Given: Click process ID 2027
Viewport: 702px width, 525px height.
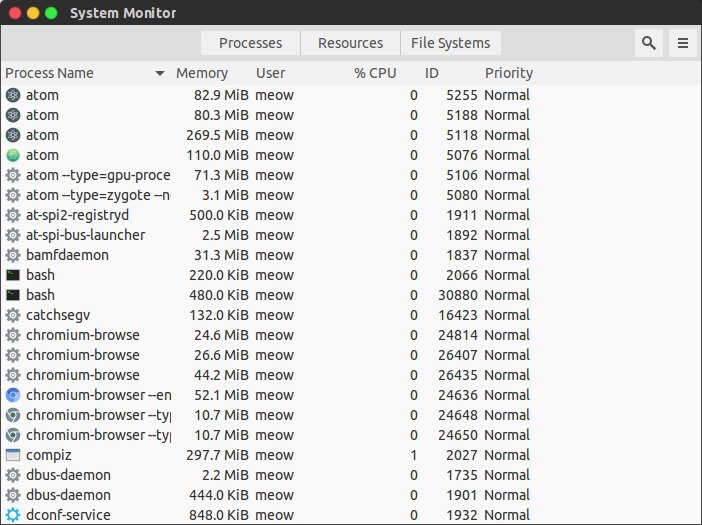Looking at the screenshot, I should [x=462, y=455].
